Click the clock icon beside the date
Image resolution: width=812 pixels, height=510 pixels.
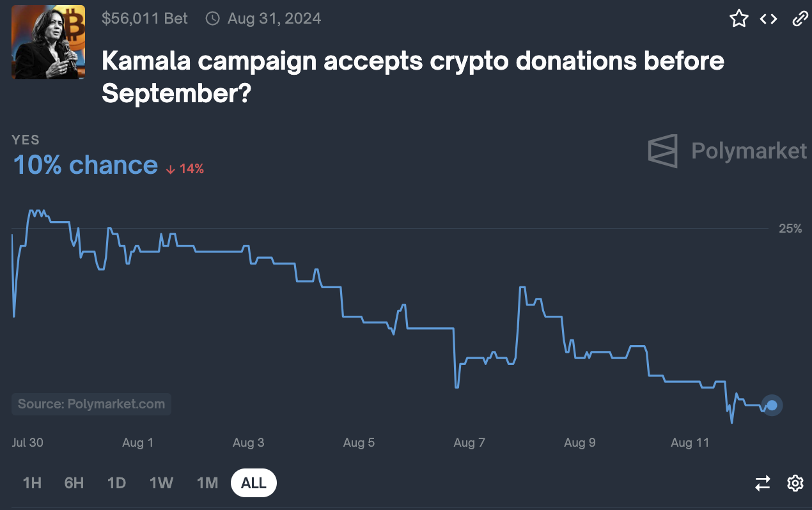coord(212,19)
